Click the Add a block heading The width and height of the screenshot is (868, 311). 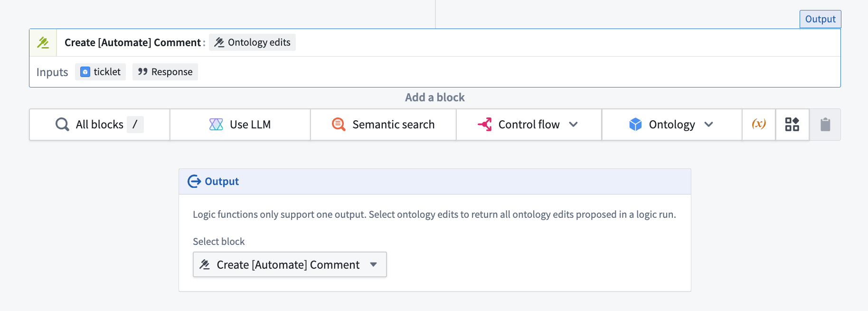coord(434,97)
